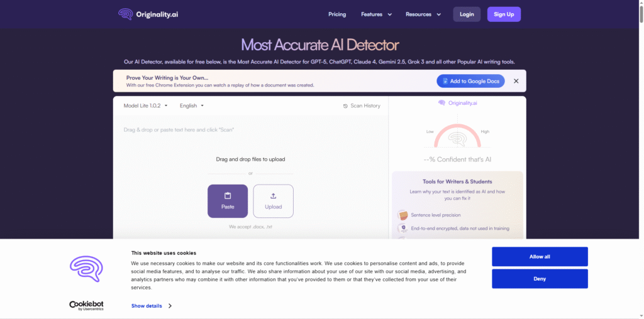Add the extension to Google Docs
Screen dimensions: 644x319
(x=470, y=81)
